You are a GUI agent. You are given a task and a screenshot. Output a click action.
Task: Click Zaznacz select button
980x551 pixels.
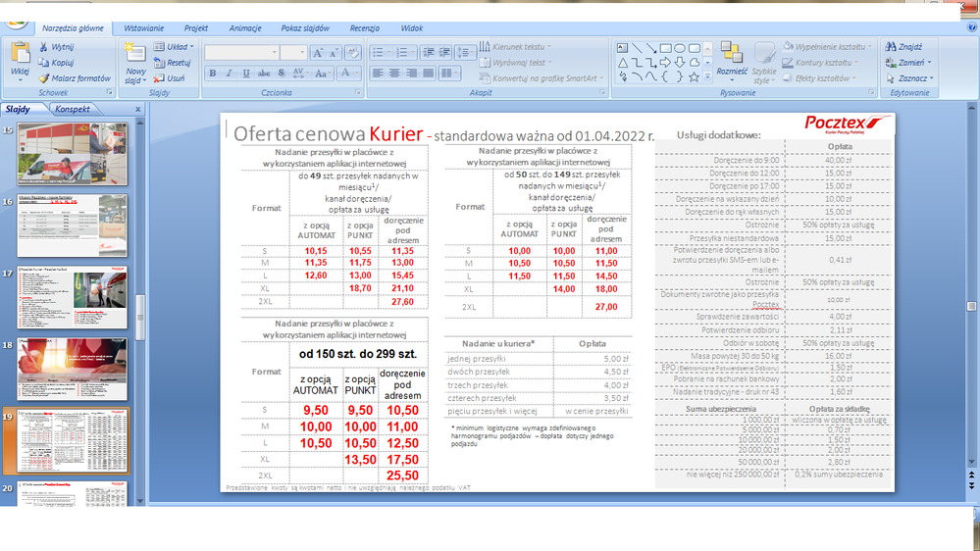click(x=909, y=78)
